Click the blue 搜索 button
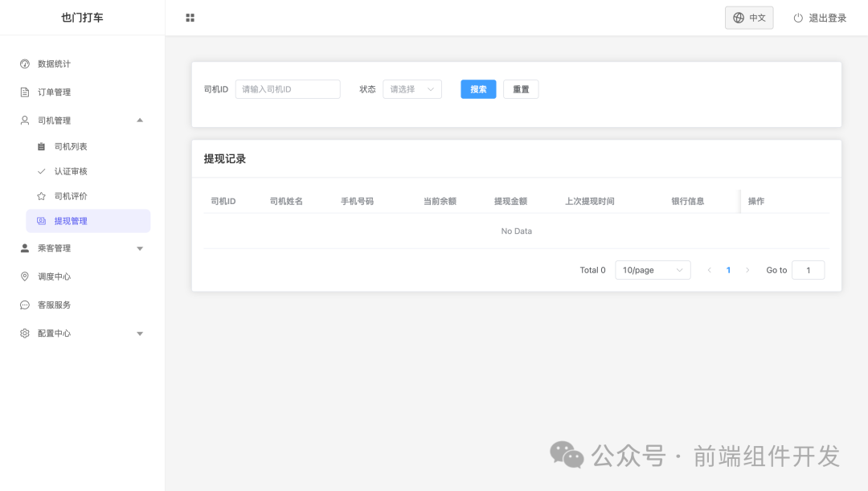The image size is (868, 491). pyautogui.click(x=478, y=89)
